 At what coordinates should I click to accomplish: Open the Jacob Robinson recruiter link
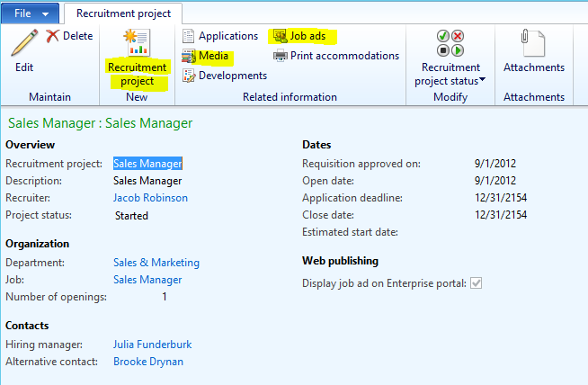tap(150, 198)
